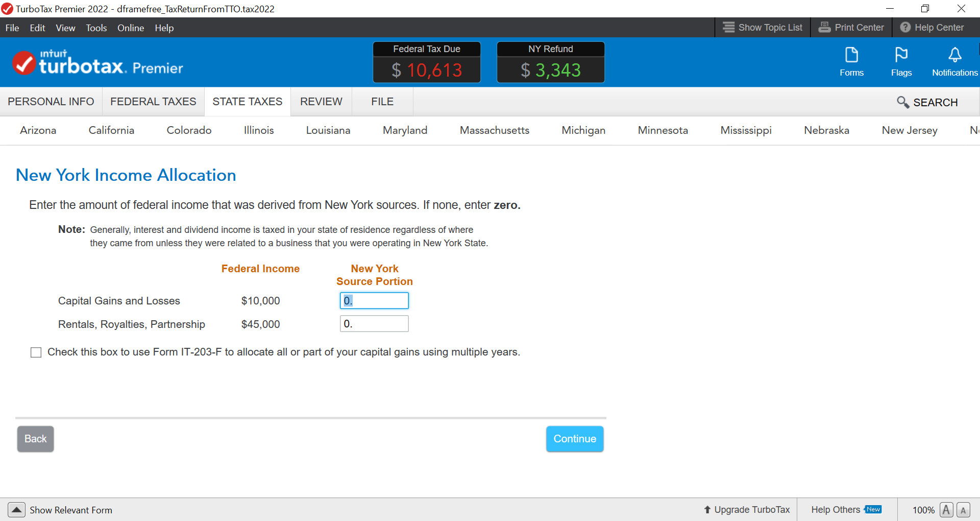980x521 pixels.
Task: Click the Upgrade TurboTax arrow
Action: tap(707, 510)
